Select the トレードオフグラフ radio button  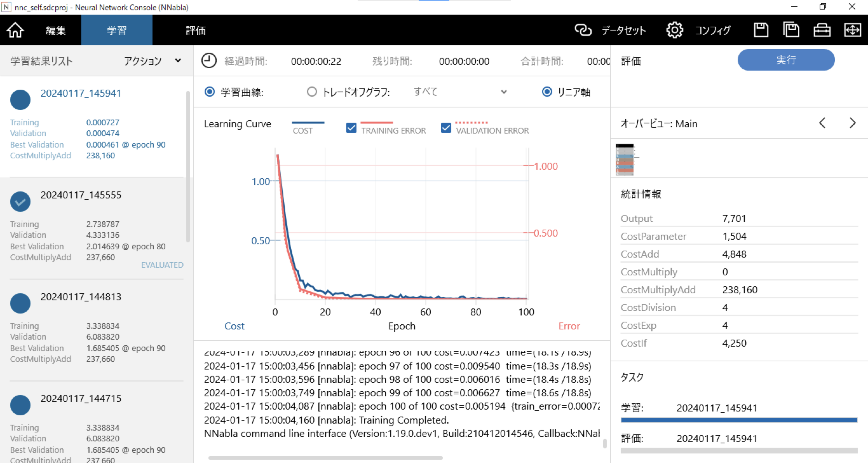coord(312,92)
